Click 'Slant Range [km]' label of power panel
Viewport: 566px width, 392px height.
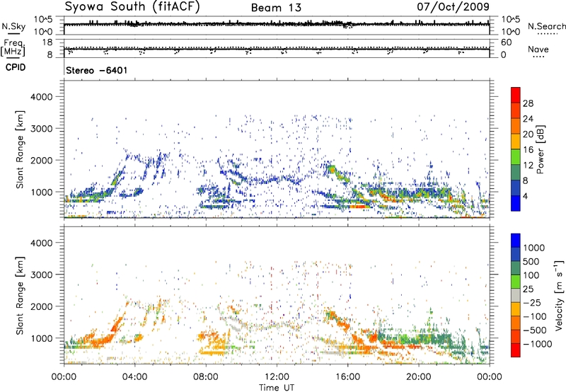(20, 149)
